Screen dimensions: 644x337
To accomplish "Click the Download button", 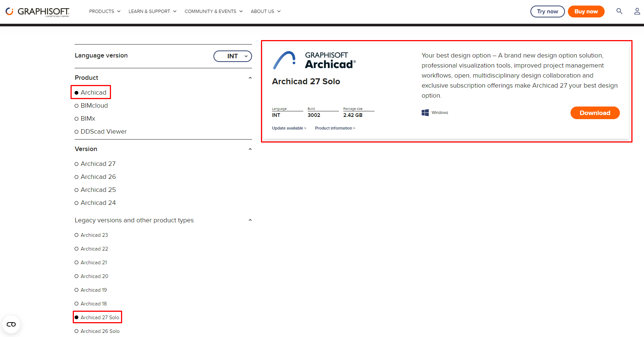I will click(595, 112).
